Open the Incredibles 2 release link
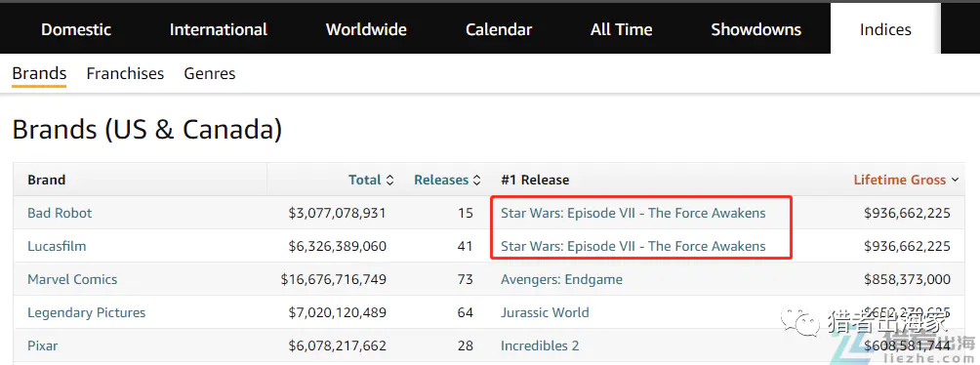The width and height of the screenshot is (980, 365). tap(540, 345)
